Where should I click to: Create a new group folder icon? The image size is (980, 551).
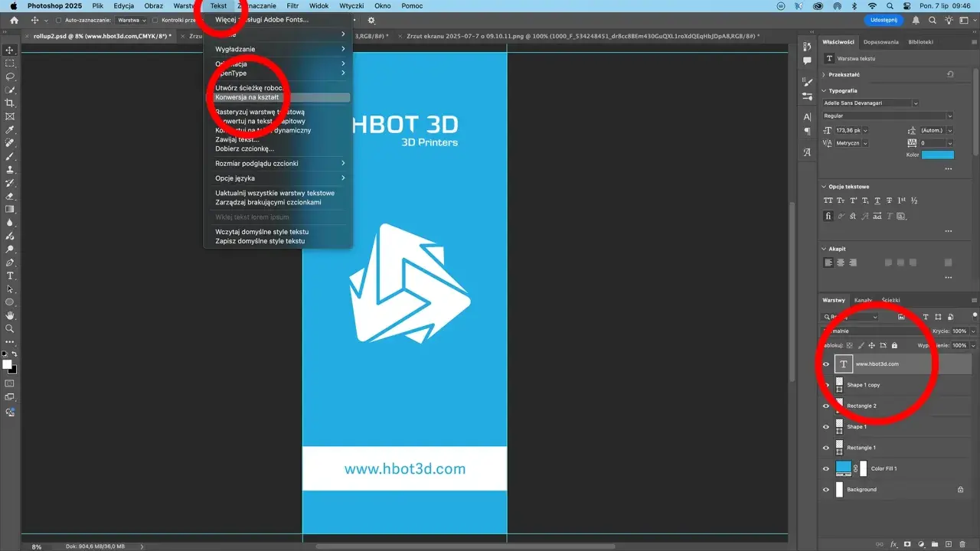935,544
